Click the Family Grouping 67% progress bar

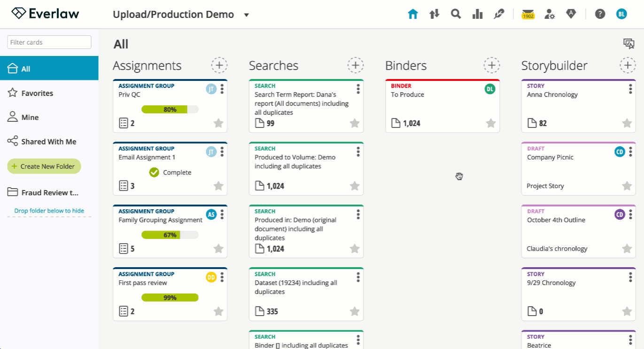click(x=170, y=235)
